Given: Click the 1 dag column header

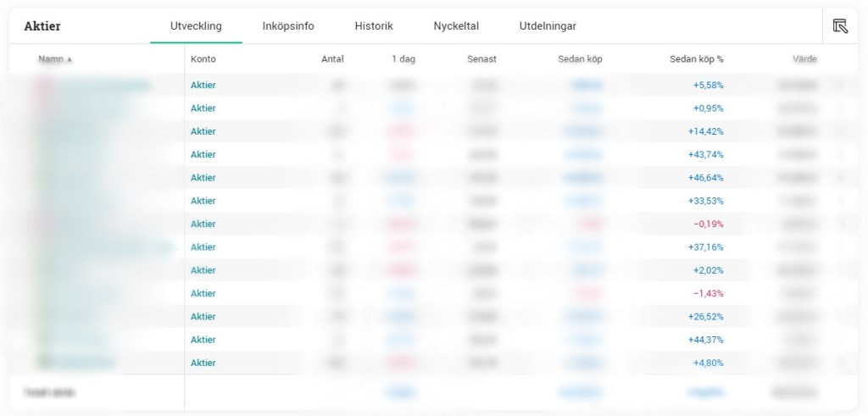Looking at the screenshot, I should [x=403, y=59].
